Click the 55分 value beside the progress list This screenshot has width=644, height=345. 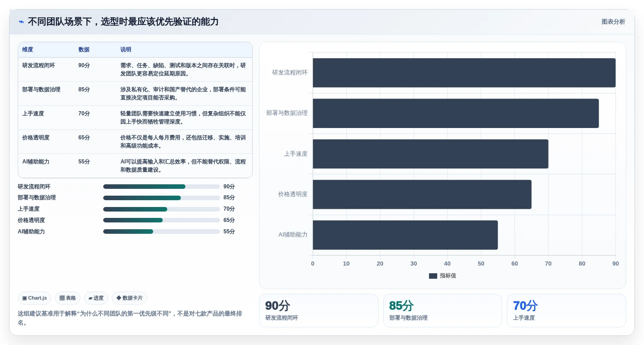[229, 232]
